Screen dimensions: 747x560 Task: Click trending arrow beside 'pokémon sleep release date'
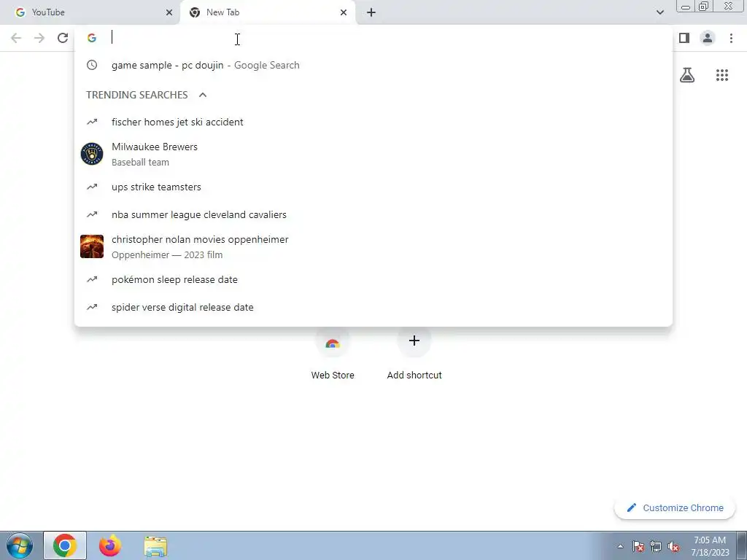click(92, 279)
